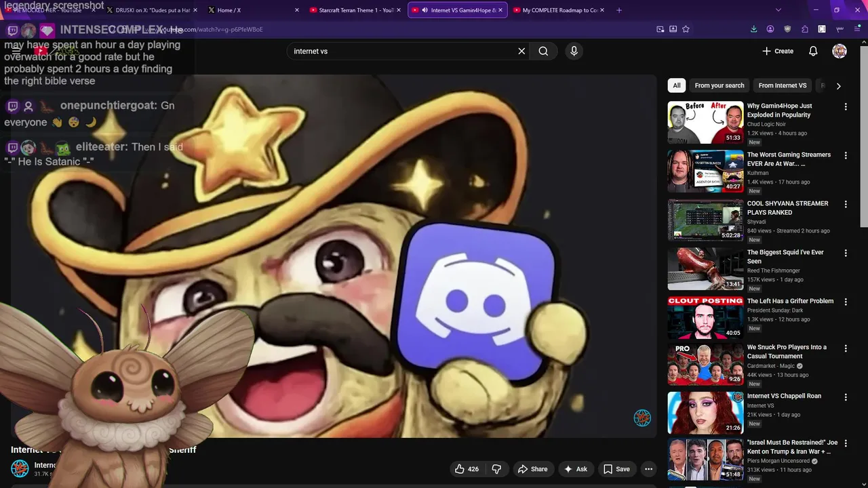Open The Fishmonger channel link
The height and width of the screenshot is (488, 868).
774,270
